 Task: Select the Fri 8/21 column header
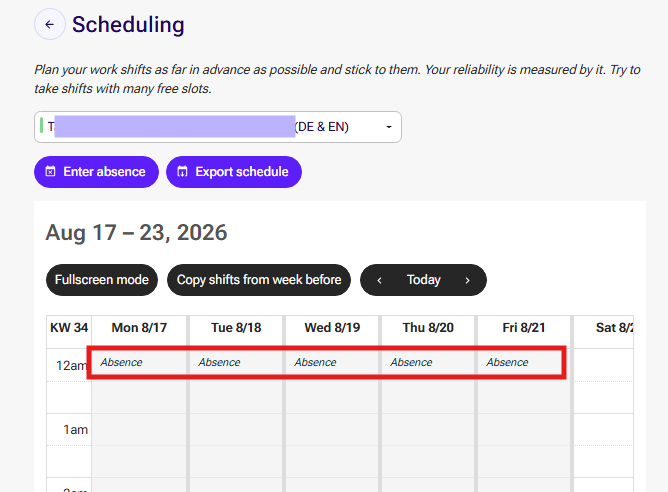point(524,328)
